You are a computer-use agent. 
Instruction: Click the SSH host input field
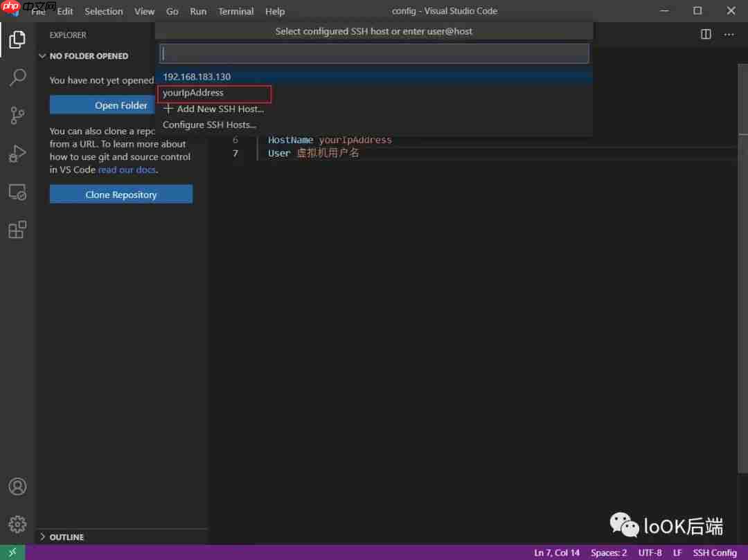point(374,53)
